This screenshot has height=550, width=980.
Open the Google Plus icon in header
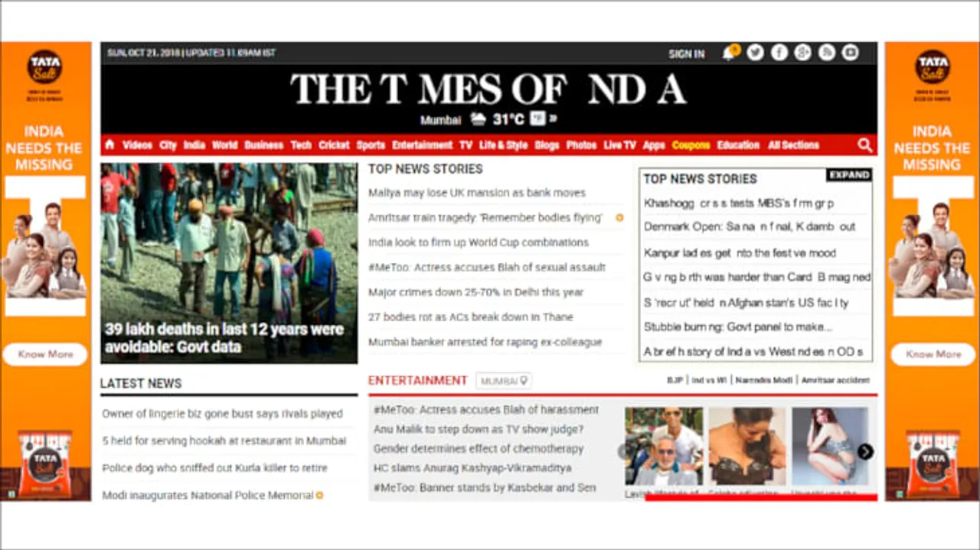[802, 53]
